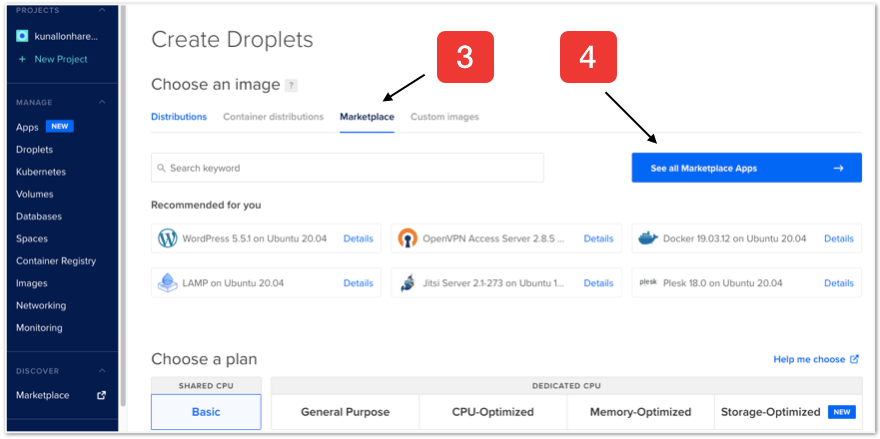Click the Search keyword input field
Screen dimensions: 880x439
[x=347, y=168]
